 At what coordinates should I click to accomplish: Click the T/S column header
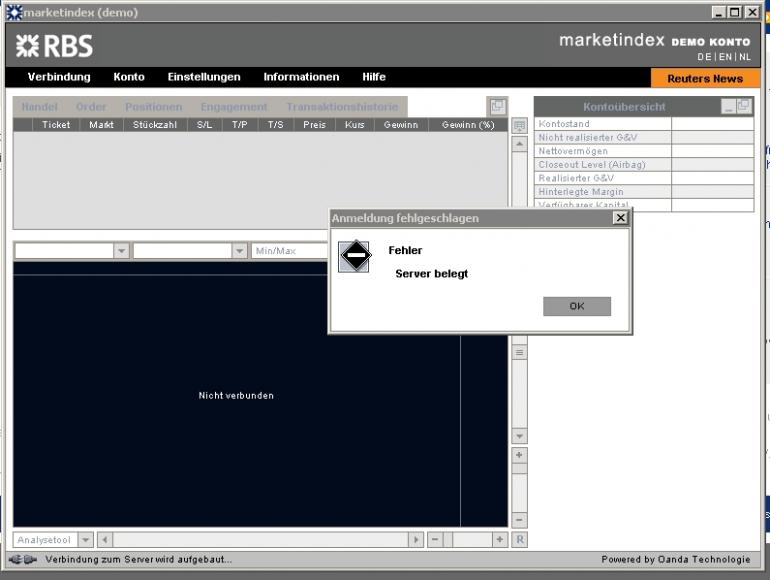point(275,125)
